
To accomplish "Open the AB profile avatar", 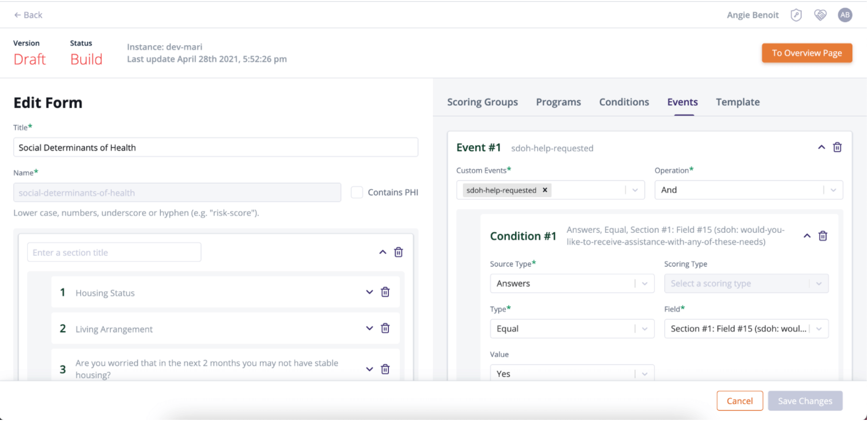I will coord(845,15).
